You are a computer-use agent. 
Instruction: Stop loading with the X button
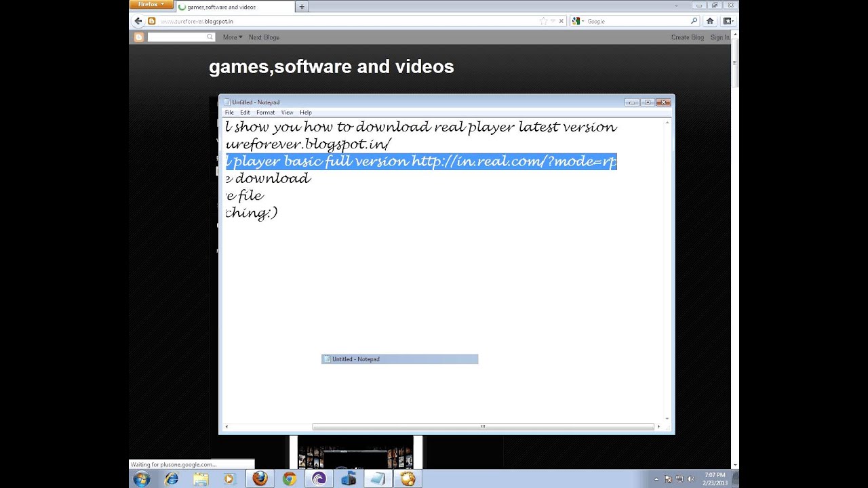tap(561, 21)
